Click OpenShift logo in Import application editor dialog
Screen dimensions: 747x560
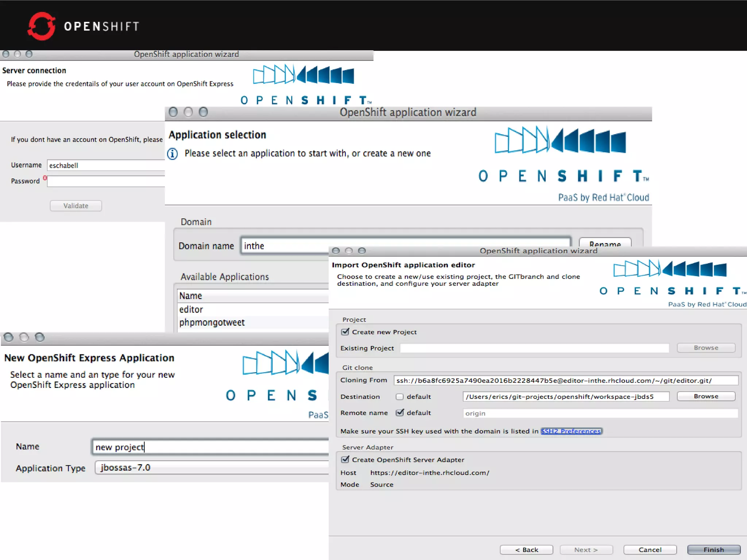[670, 269]
